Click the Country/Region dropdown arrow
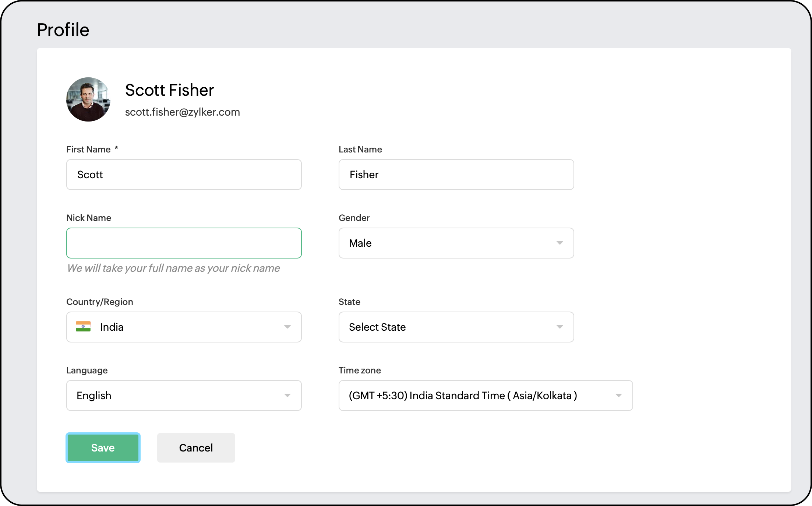The height and width of the screenshot is (506, 812). coord(287,327)
